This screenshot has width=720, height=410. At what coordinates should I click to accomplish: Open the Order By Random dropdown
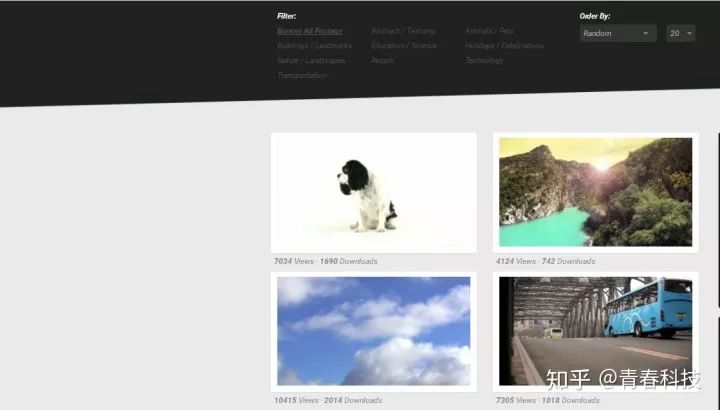coord(617,34)
